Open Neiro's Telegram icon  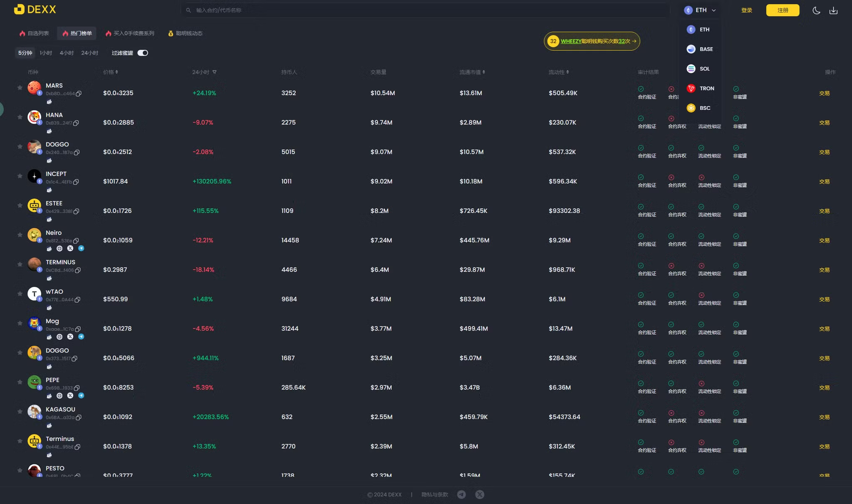tap(81, 248)
